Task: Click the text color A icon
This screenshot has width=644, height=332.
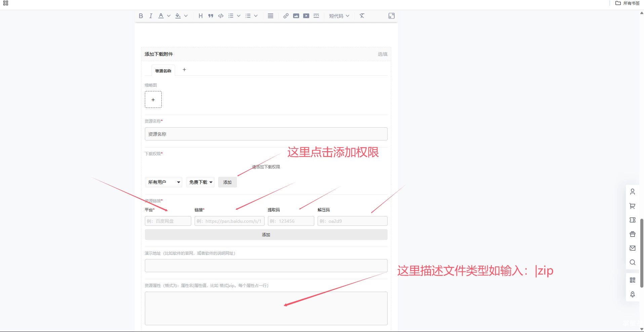Action: point(161,16)
